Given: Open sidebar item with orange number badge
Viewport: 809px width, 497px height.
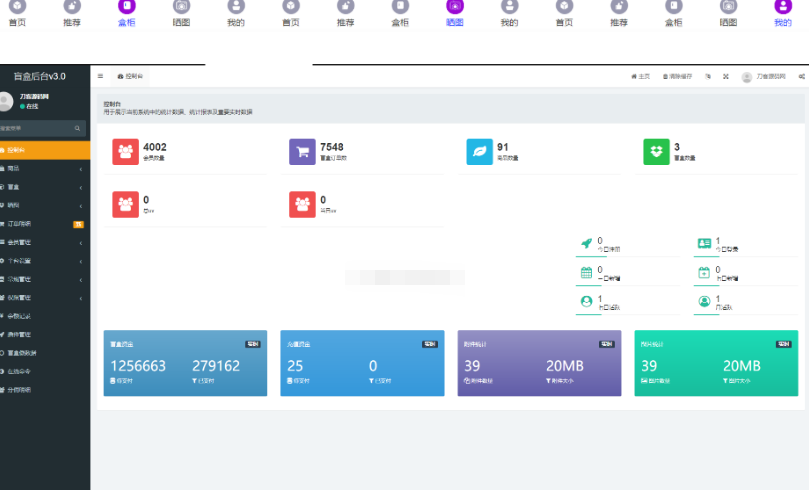Looking at the screenshot, I should click(40, 224).
